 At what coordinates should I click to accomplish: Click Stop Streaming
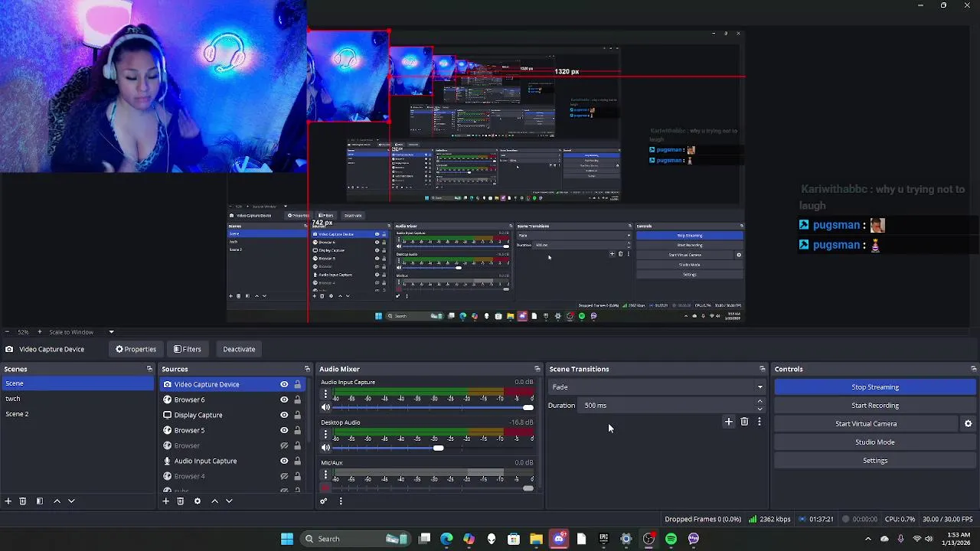(x=875, y=387)
